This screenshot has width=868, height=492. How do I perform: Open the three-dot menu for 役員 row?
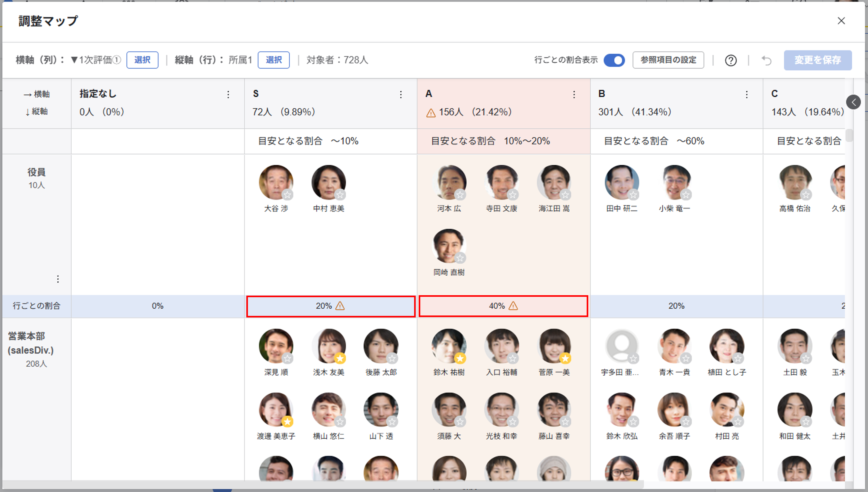tap(58, 279)
